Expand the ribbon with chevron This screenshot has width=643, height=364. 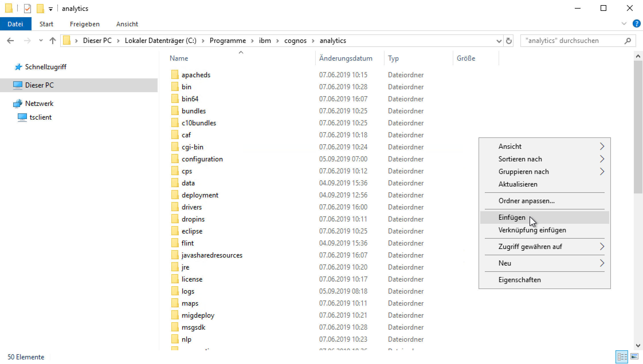point(624,24)
